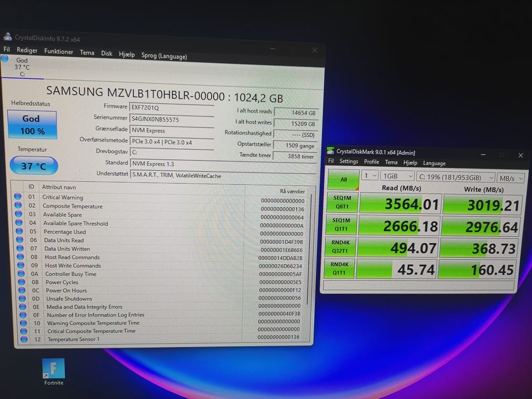Open the Tema menu in CrystalDiskMark
This screenshot has width=532, height=399.
[391, 162]
